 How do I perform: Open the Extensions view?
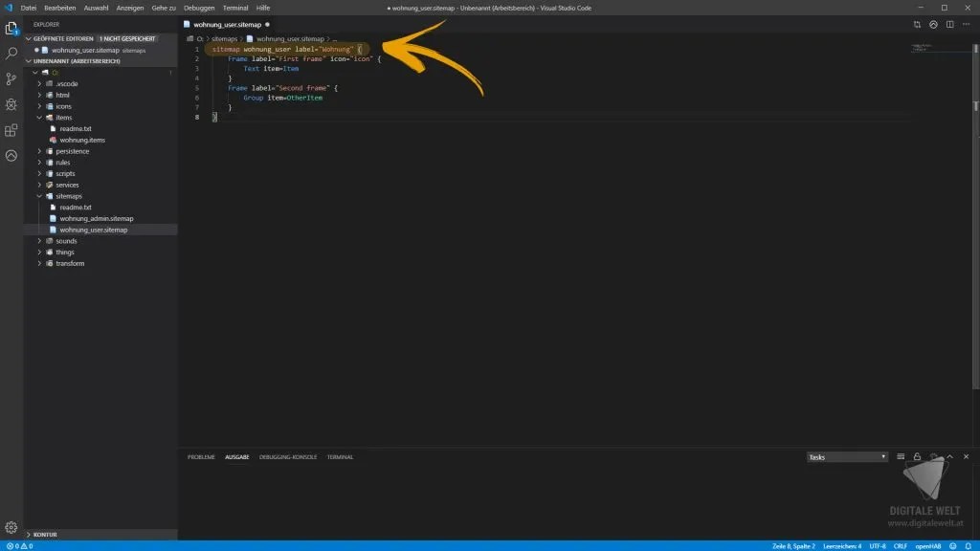(x=11, y=130)
